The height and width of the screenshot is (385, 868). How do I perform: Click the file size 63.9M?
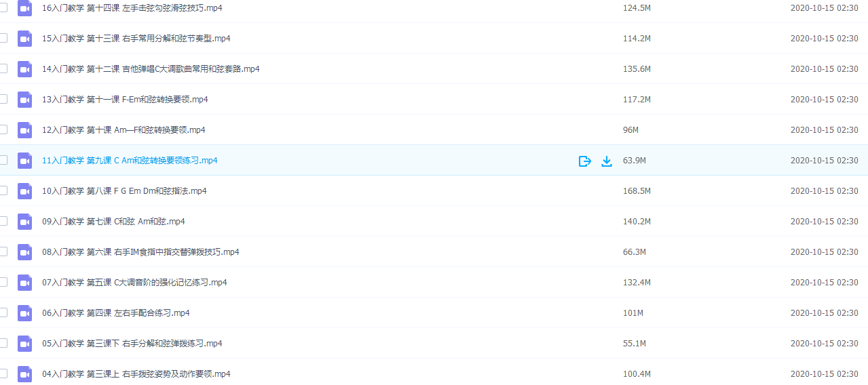coord(635,161)
